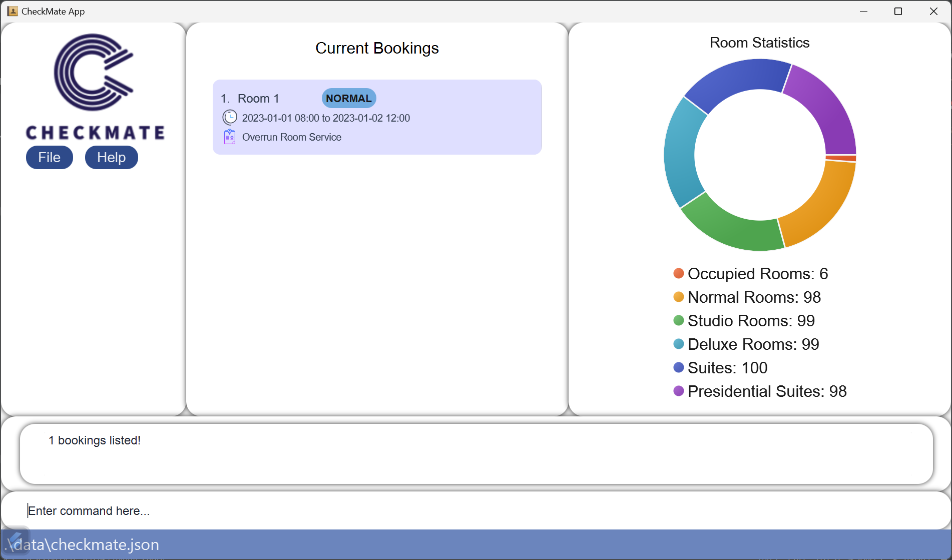
Task: Click the Suites: 100 label
Action: [728, 368]
